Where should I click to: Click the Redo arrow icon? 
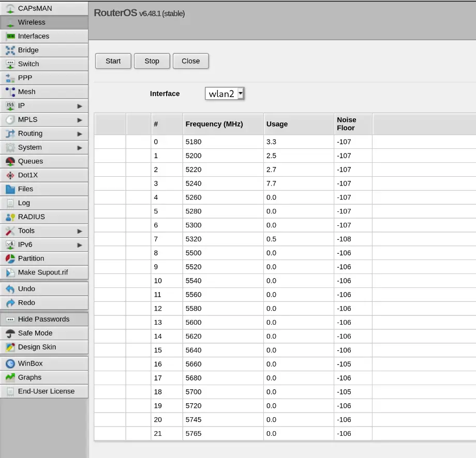click(x=10, y=303)
